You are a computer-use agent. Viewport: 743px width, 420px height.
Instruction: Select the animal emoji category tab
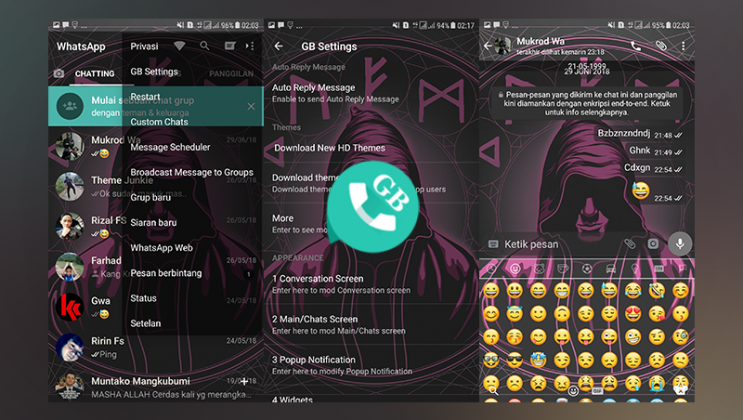[539, 269]
